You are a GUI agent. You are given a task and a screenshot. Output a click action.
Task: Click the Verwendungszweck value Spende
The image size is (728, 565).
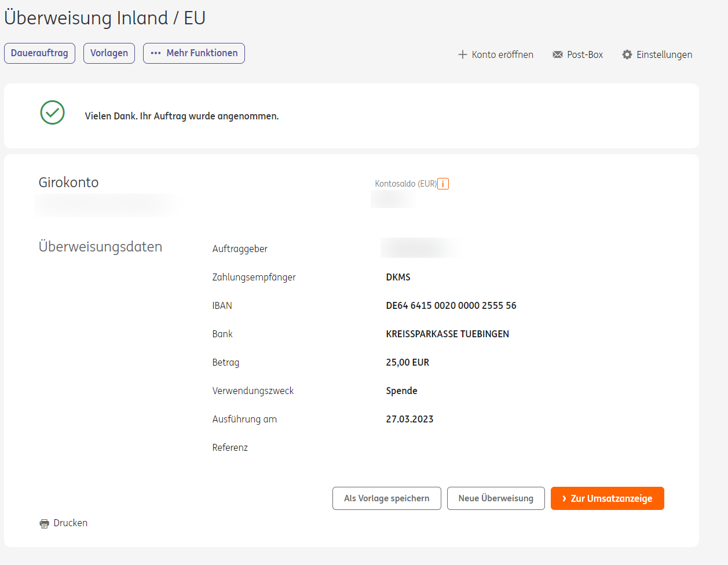(402, 391)
